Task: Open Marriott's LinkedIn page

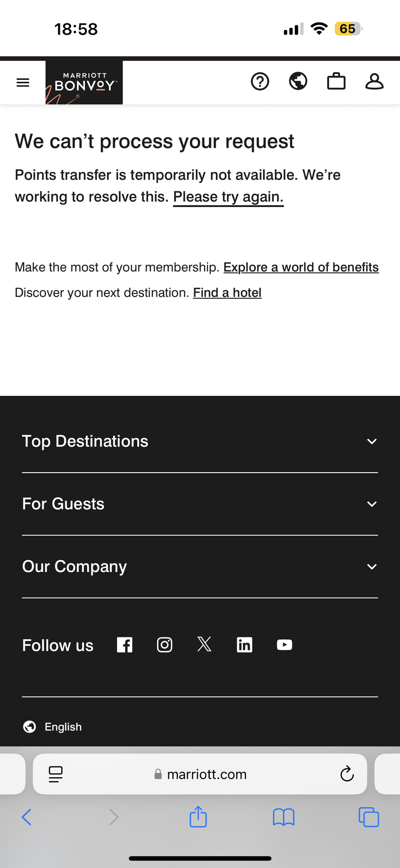Action: [245, 645]
